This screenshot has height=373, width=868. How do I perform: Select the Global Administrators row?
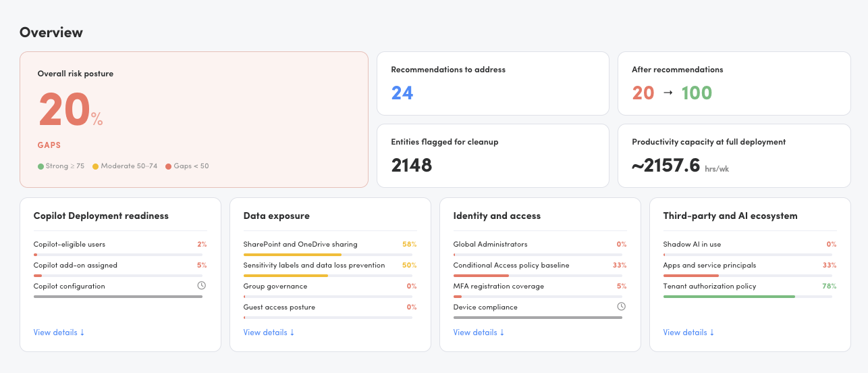(x=540, y=248)
